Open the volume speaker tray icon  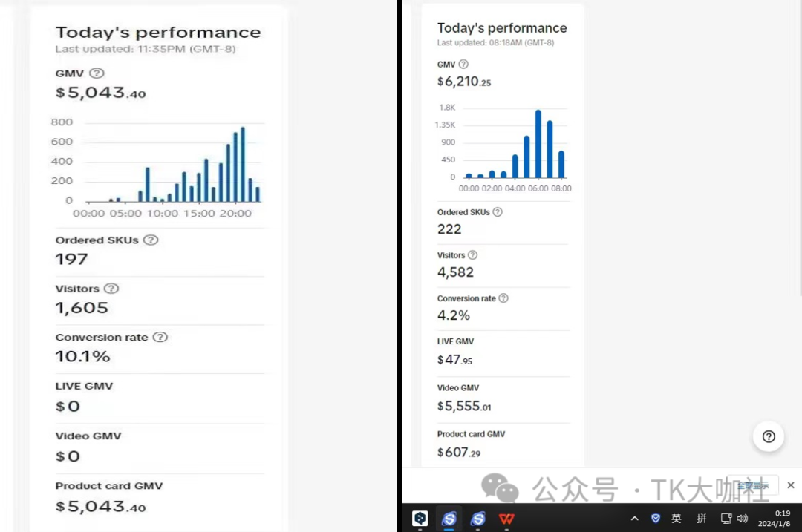(x=742, y=518)
